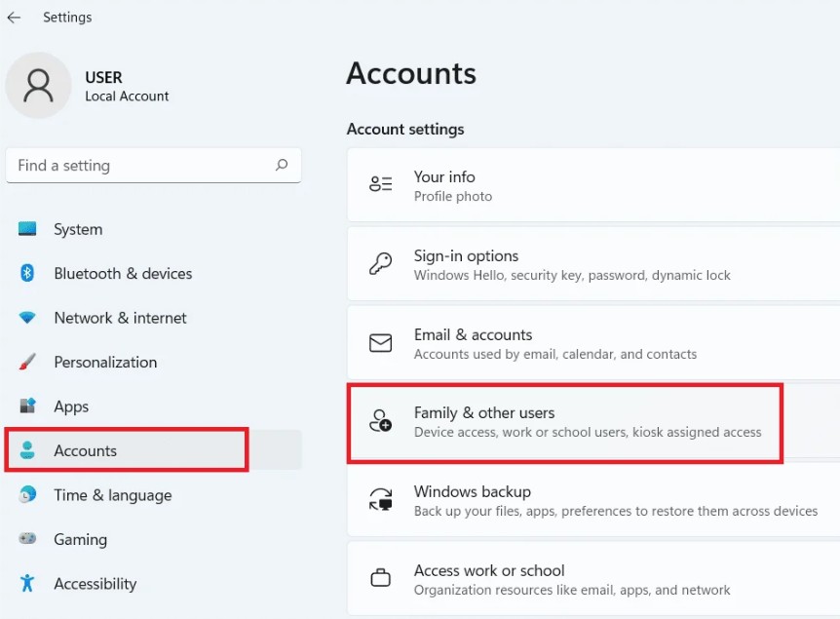Open the Apps settings category
The height and width of the screenshot is (619, 840).
point(71,406)
